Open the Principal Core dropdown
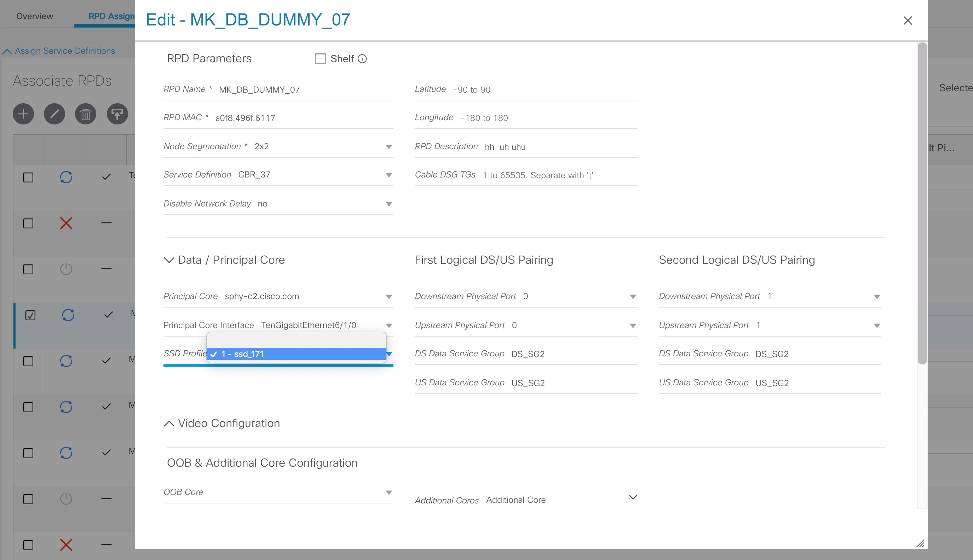Viewport: 973px width, 560px height. (388, 296)
